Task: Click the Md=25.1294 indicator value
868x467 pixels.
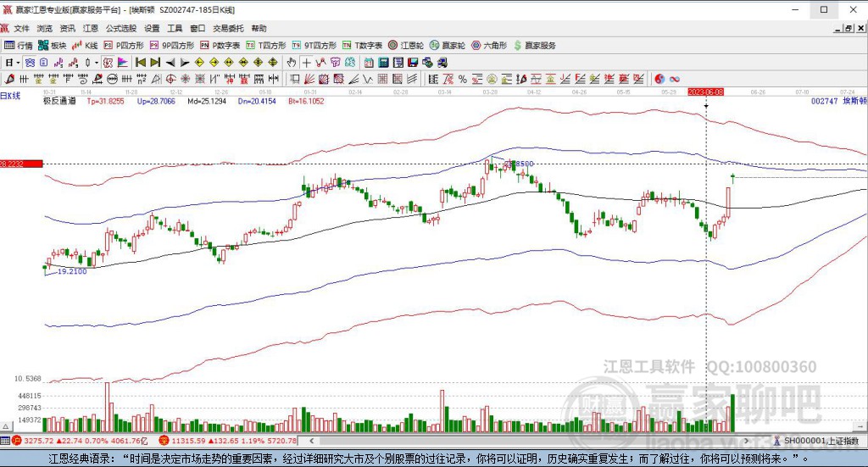Action: click(x=207, y=101)
